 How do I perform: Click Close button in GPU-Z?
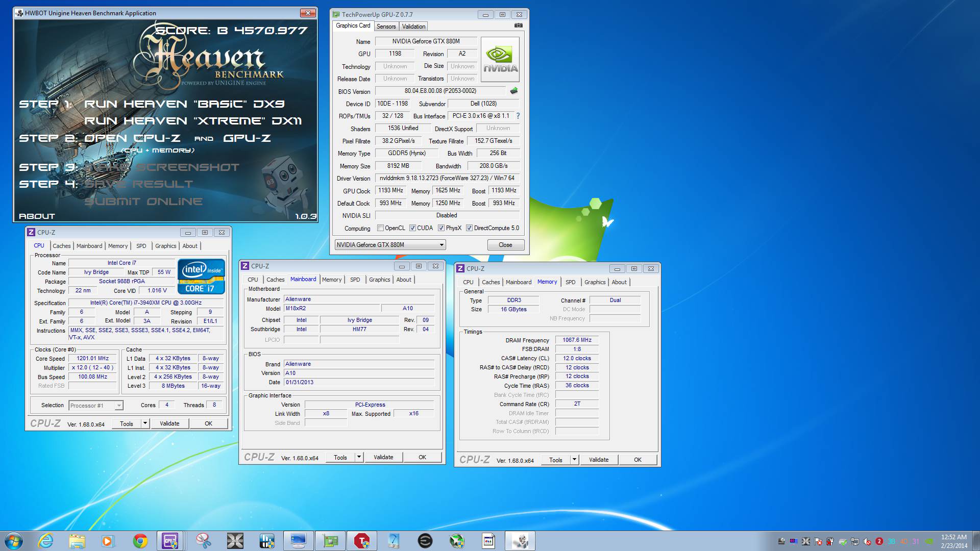click(x=505, y=245)
